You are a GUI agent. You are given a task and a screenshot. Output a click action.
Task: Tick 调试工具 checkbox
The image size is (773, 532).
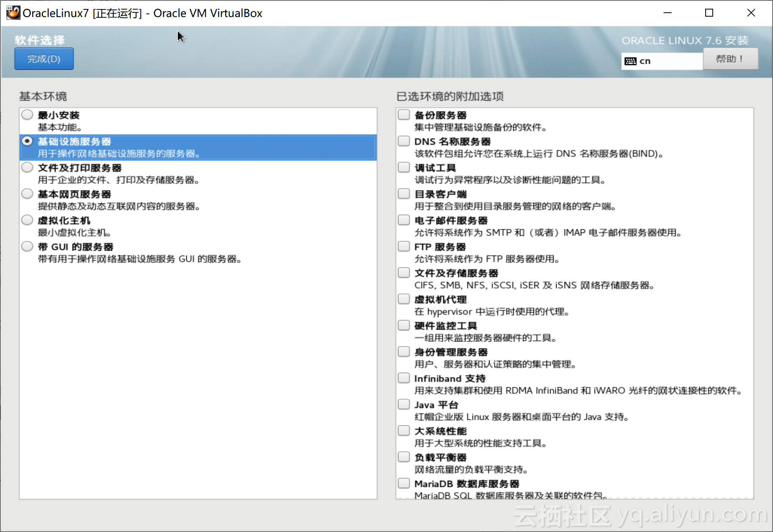[x=404, y=168]
